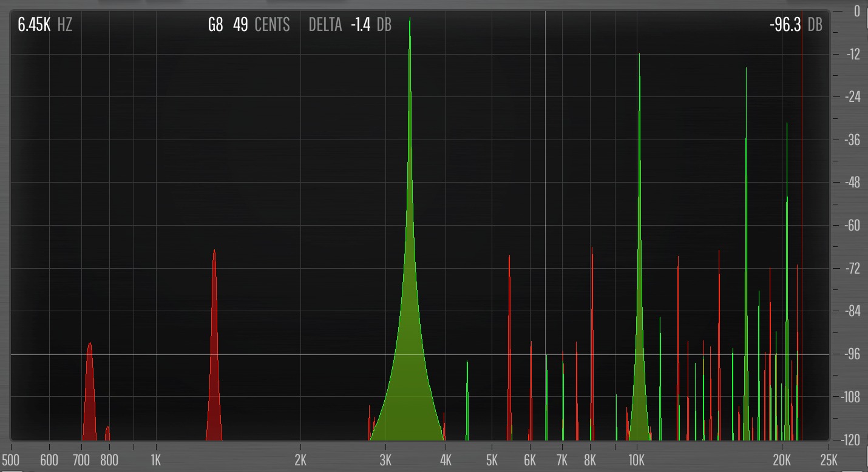Click the 3K frequency axis label
Screen dimensions: 868x472
(386, 459)
